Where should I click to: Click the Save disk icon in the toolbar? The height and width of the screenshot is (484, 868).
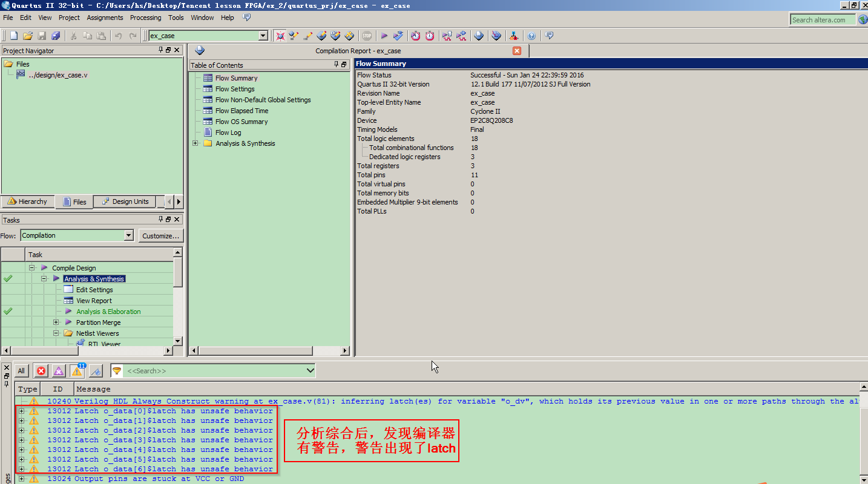click(42, 36)
